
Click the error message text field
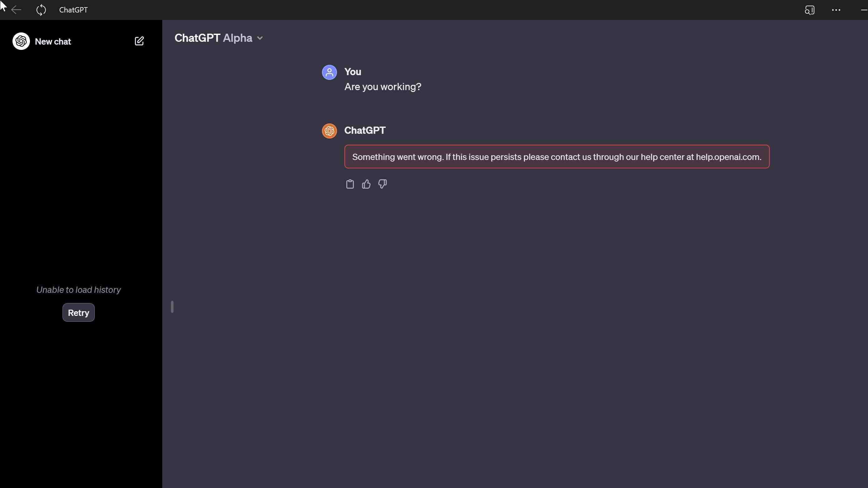click(557, 156)
